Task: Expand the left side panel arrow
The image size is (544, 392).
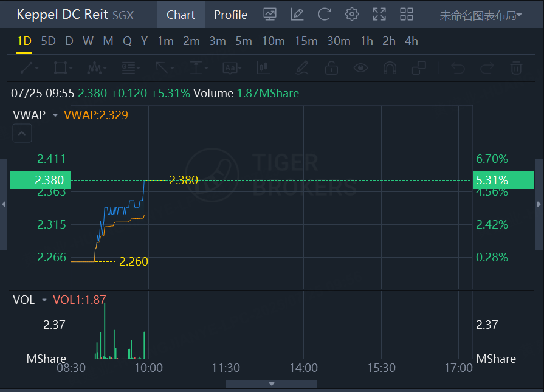Action: coord(4,204)
